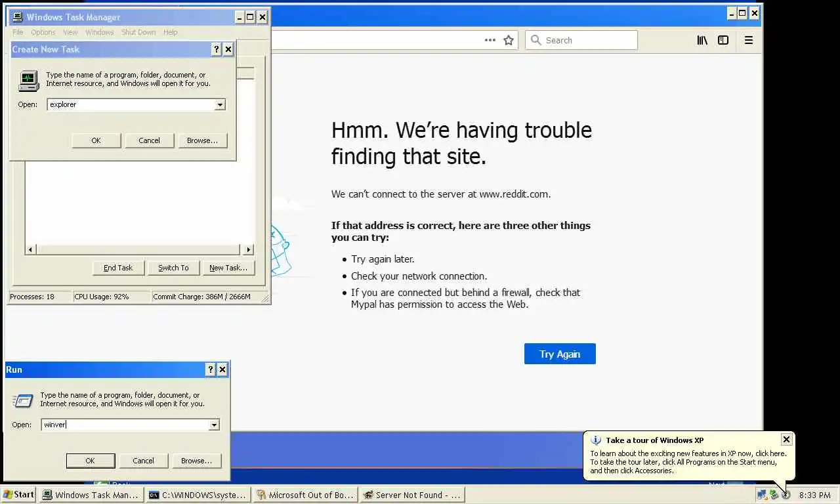Click the tour balloon description text

688,462
